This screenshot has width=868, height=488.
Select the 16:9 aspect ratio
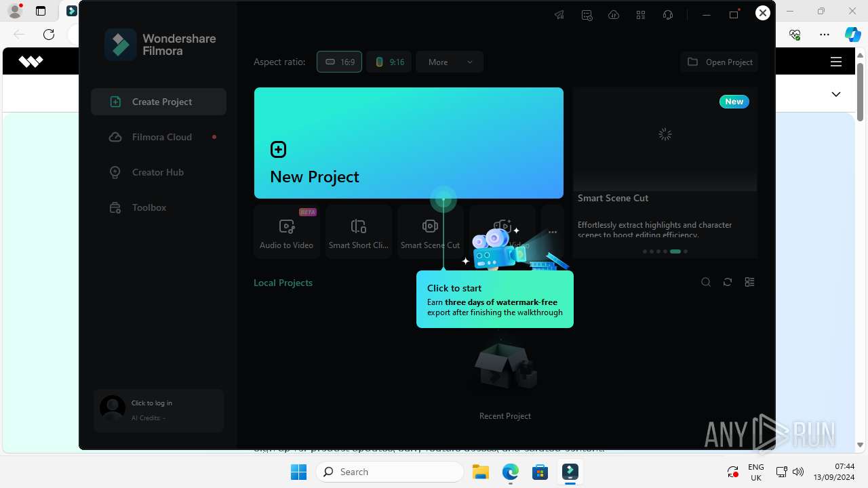pos(339,62)
